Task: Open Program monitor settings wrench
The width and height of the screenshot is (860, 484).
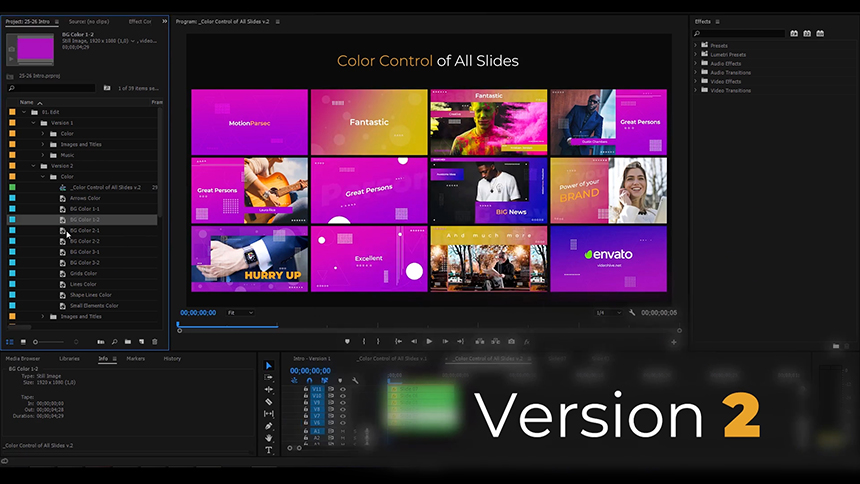Action: (632, 313)
